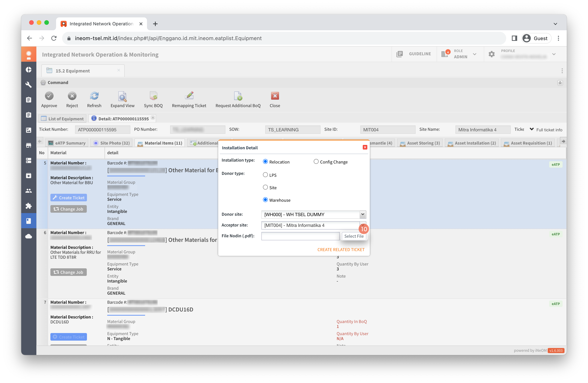Click Create Ticket for DCDU16D
The width and height of the screenshot is (588, 383).
point(68,337)
